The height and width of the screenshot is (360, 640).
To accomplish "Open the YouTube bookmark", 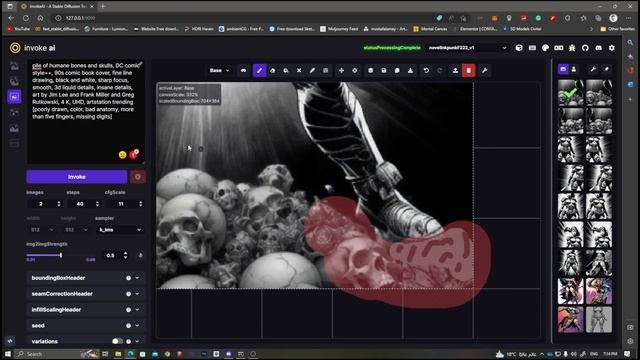I will [x=18, y=29].
